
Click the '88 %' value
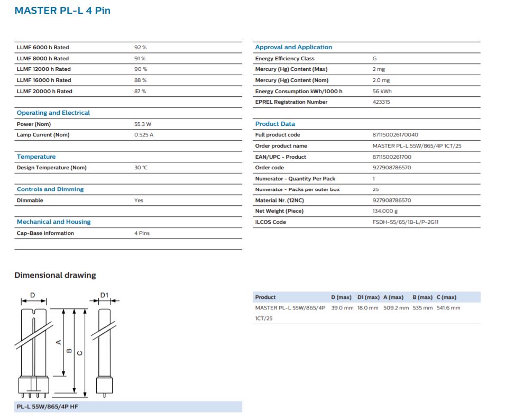click(140, 80)
